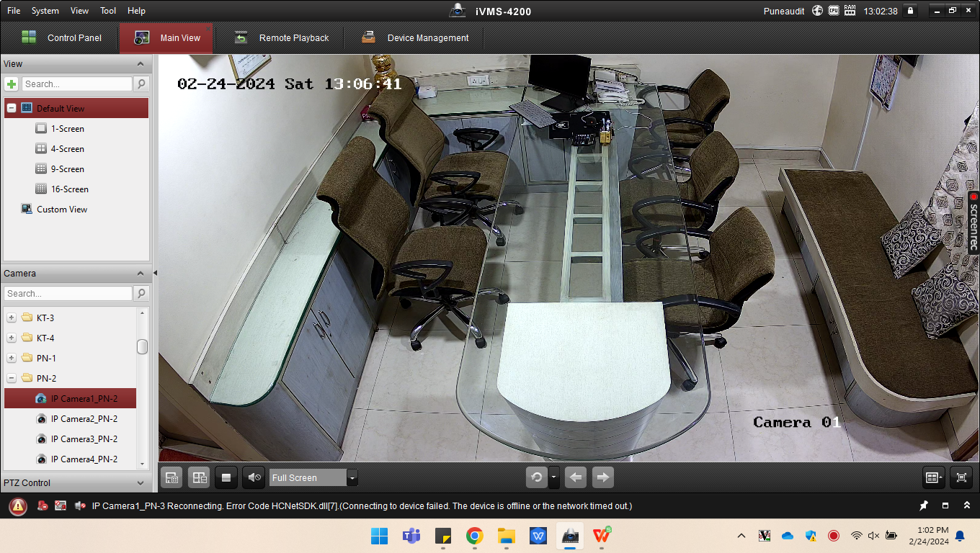Open the File menu
This screenshot has height=553, width=980.
click(14, 11)
